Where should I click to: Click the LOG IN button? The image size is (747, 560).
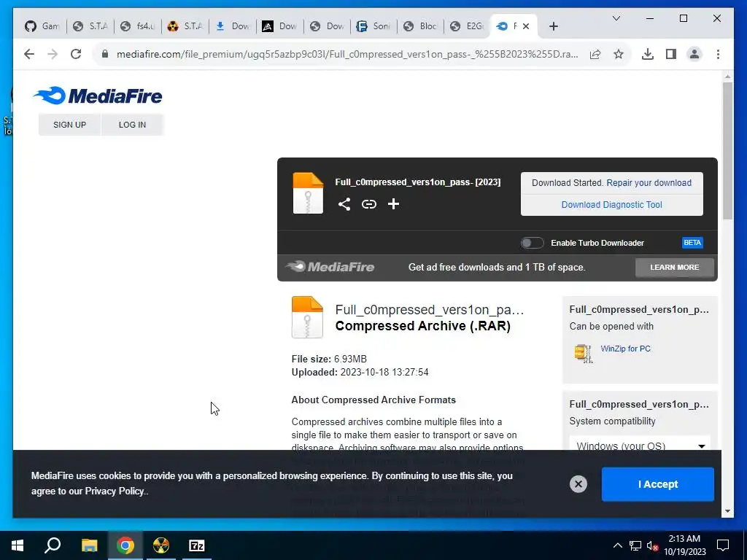[133, 125]
